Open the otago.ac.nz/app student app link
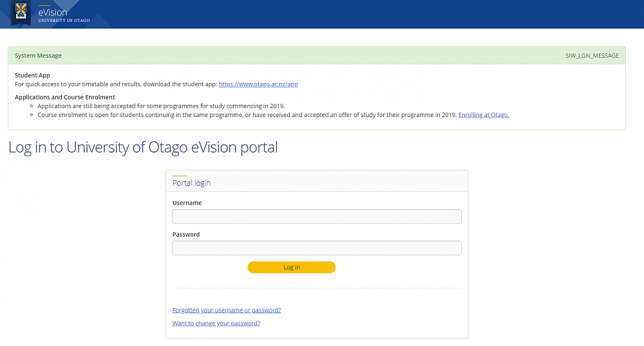The width and height of the screenshot is (644, 346). tap(258, 84)
